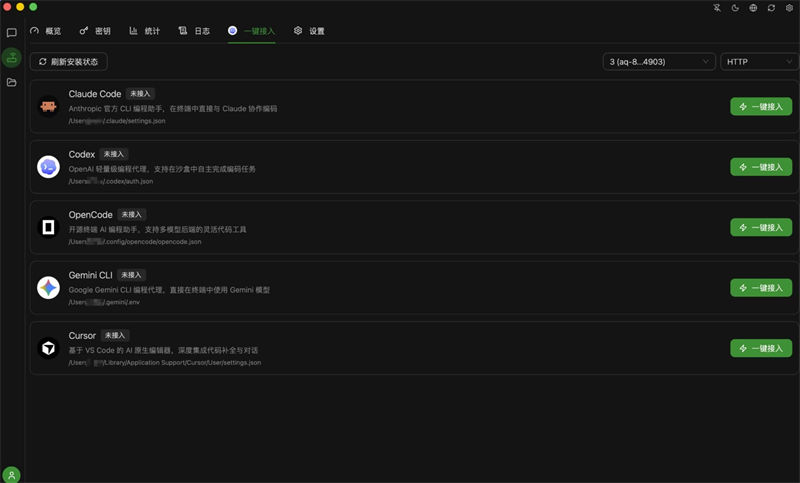Open the HTTP protocol dropdown
Screen dimensions: 800x483
pyautogui.click(x=757, y=62)
